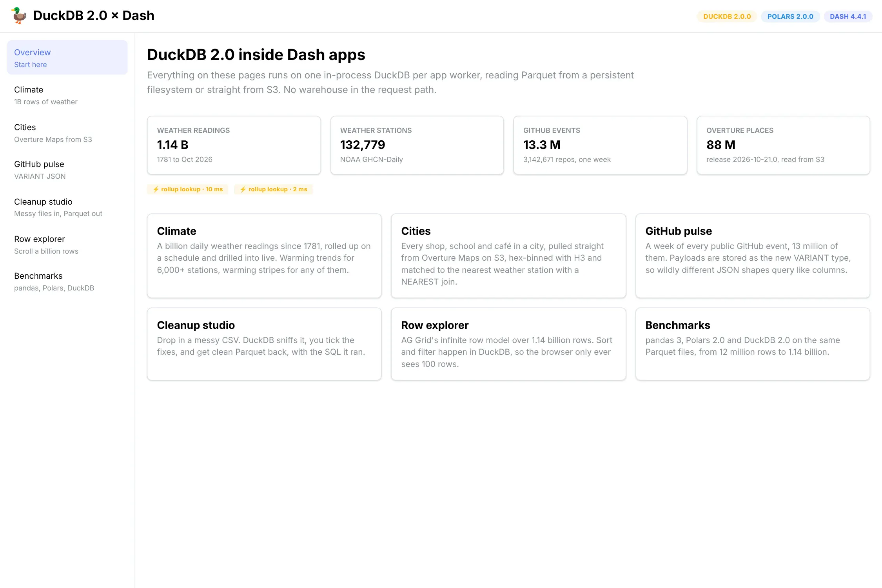882x588 pixels.
Task: Click lightning icon on 10 ms chip
Action: pos(156,189)
